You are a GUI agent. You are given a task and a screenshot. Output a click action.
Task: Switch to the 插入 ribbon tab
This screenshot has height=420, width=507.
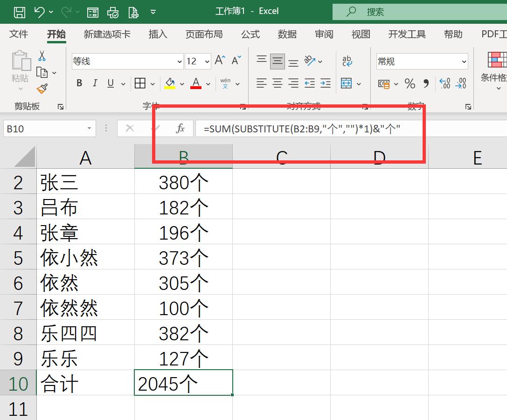158,34
